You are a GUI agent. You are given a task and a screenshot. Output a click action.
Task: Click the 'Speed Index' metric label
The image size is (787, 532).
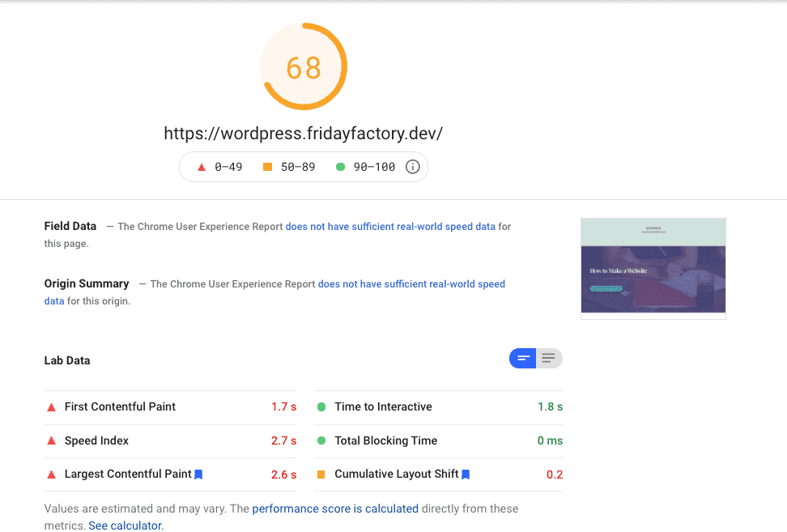pyautogui.click(x=96, y=440)
